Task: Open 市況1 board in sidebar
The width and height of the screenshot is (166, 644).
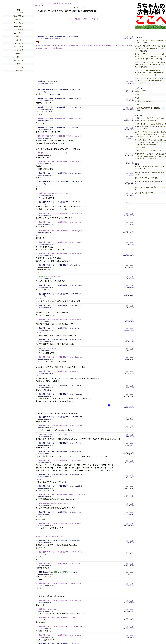Action: point(18,57)
